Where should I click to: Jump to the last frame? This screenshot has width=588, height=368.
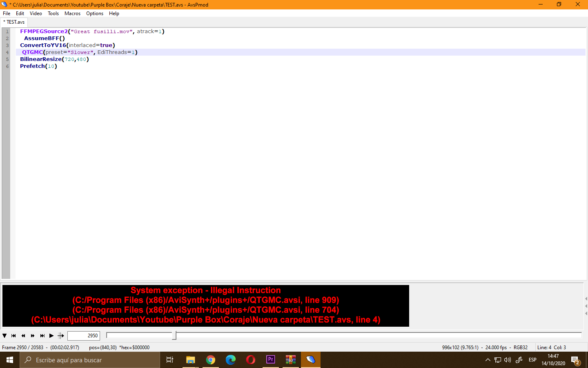(x=42, y=336)
